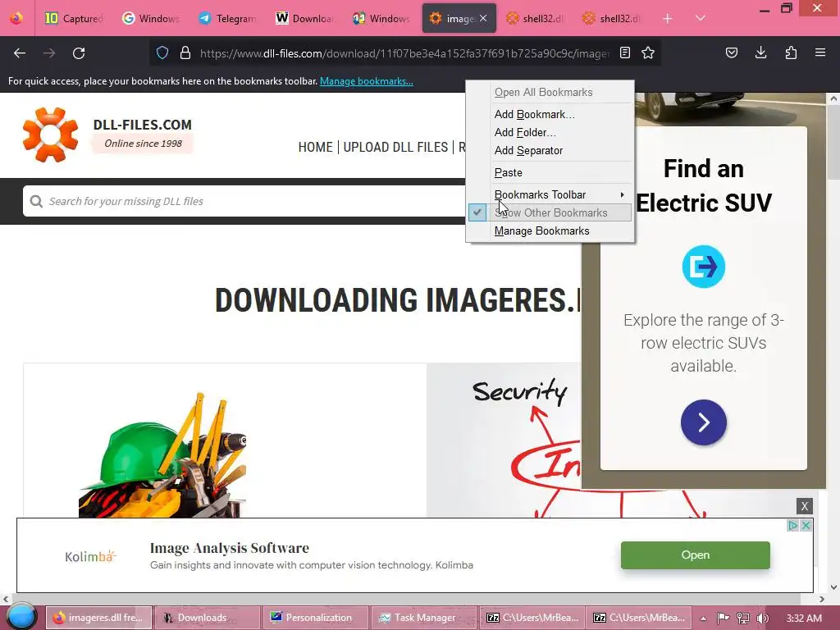Switch to the Windows tab with colorful icon
840x630 pixels.
click(381, 18)
